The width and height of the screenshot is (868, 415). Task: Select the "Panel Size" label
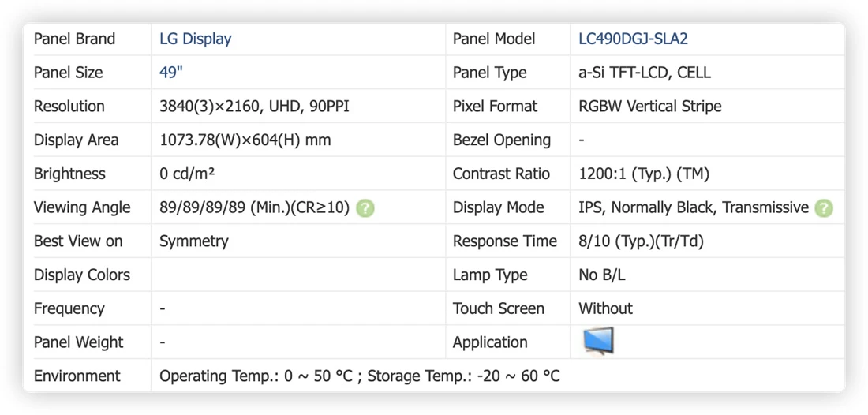tap(68, 73)
